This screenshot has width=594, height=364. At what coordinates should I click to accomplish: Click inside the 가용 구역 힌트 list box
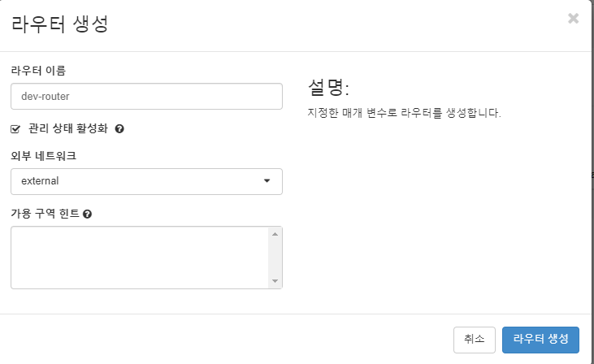(140, 258)
